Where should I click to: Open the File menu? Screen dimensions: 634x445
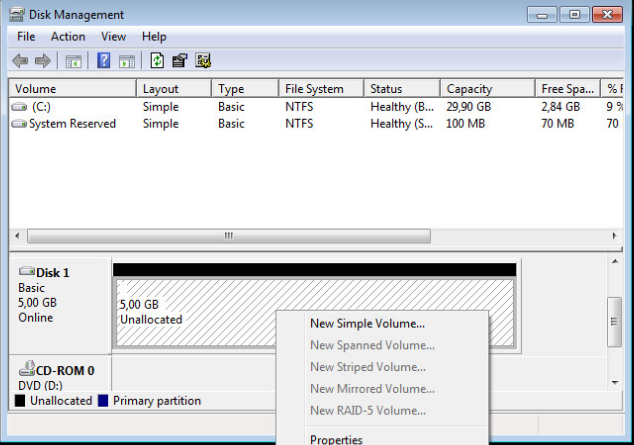point(26,37)
